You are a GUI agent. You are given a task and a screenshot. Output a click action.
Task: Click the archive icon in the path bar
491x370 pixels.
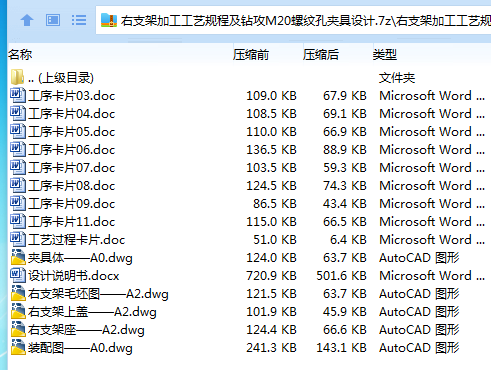tap(109, 20)
